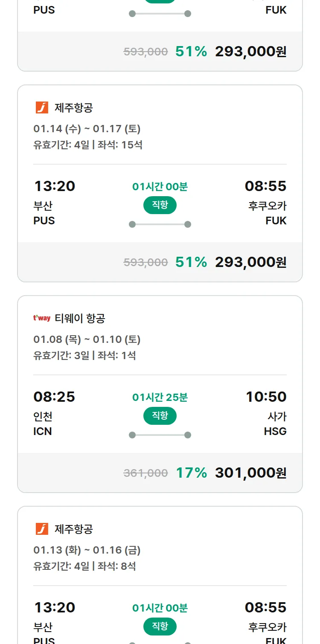
Task: Click the strikethrough 361,000 original price
Action: (x=145, y=473)
